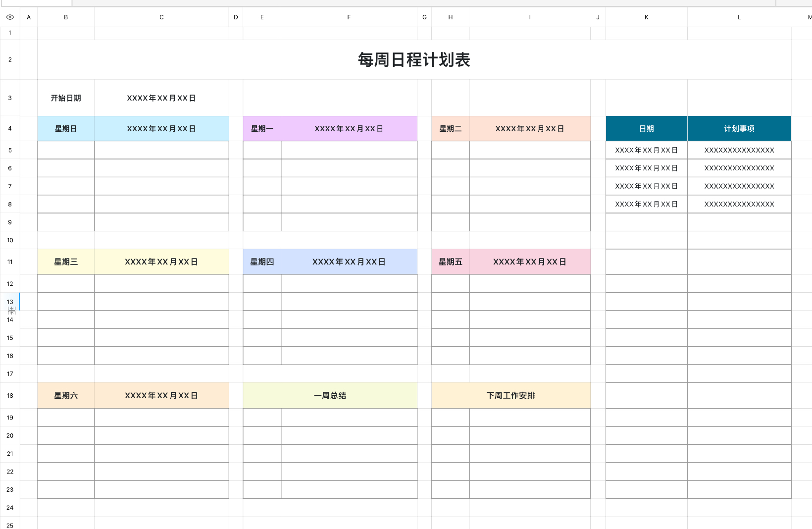Click the 开始日期 label cell
The image size is (812, 529).
point(66,98)
